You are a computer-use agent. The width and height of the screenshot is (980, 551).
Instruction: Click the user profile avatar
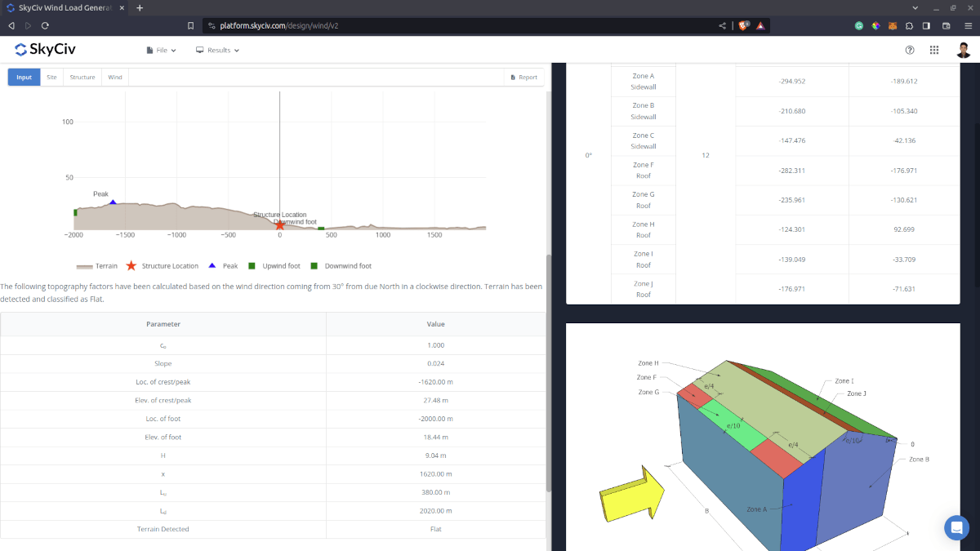pos(963,50)
